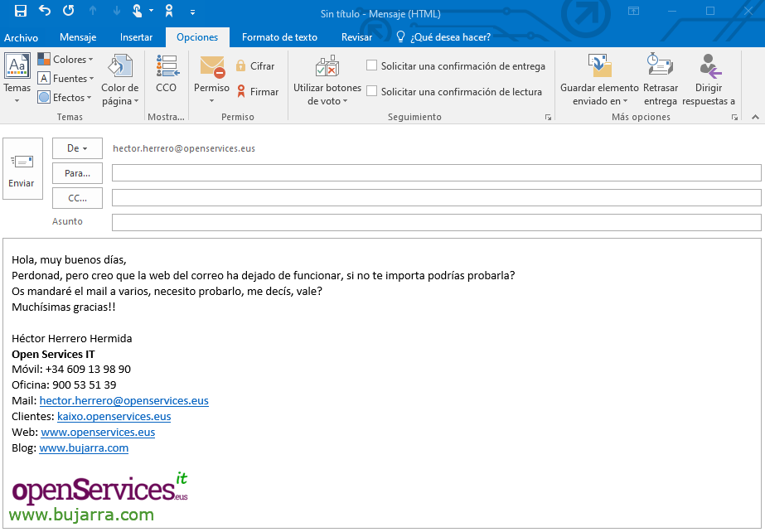This screenshot has width=765, height=532.
Task: Click the 'Móvil: +34 609 13 98 90' line
Action: 71,369
